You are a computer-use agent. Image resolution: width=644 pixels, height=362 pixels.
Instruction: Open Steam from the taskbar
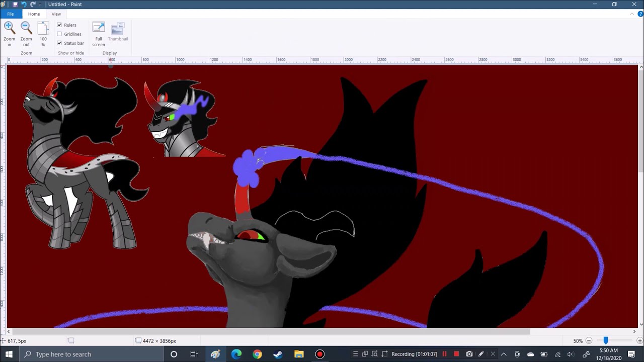(x=278, y=354)
